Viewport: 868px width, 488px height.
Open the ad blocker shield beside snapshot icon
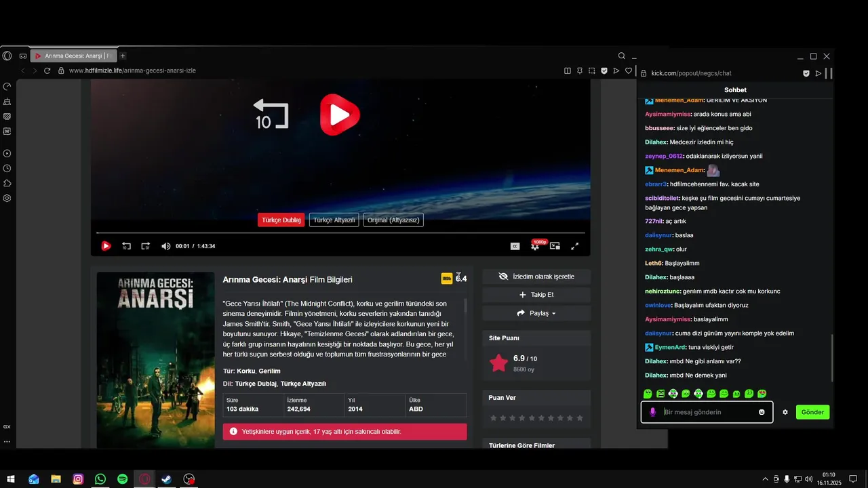[604, 70]
